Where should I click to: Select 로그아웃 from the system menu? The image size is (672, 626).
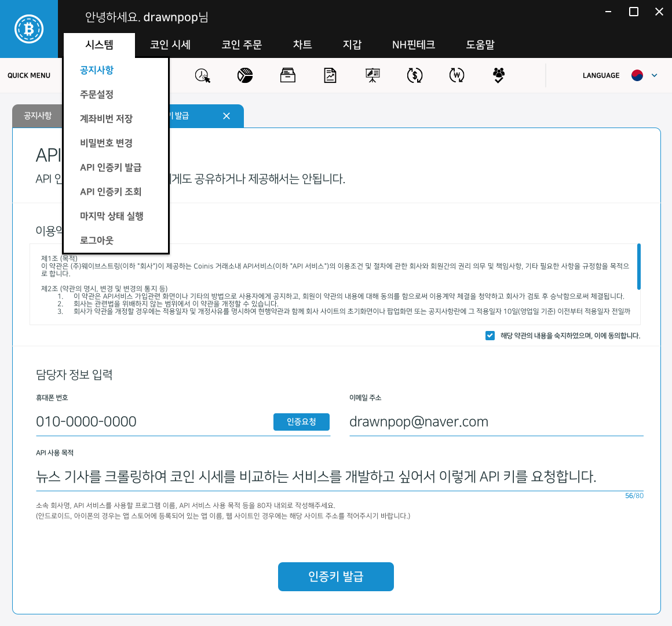(97, 240)
